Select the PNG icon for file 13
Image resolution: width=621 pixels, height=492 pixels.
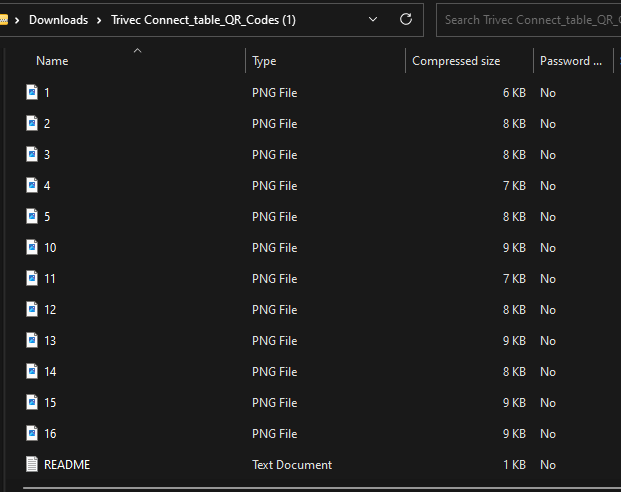[32, 340]
